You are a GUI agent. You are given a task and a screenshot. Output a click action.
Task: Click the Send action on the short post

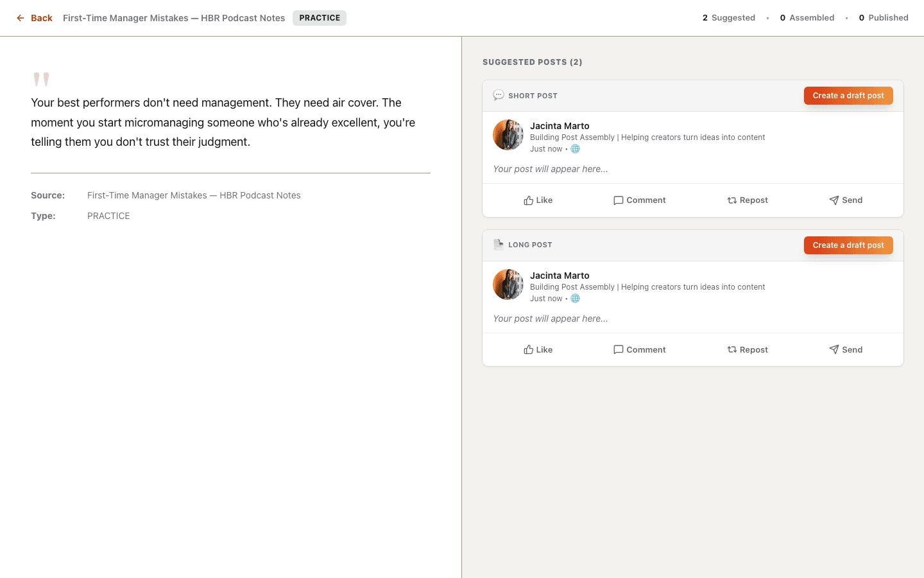coord(846,200)
